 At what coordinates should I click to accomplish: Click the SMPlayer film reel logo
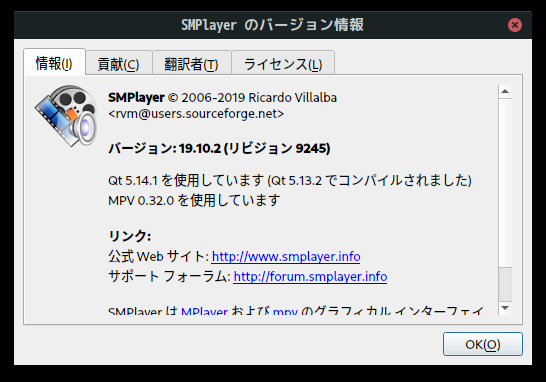[66, 116]
